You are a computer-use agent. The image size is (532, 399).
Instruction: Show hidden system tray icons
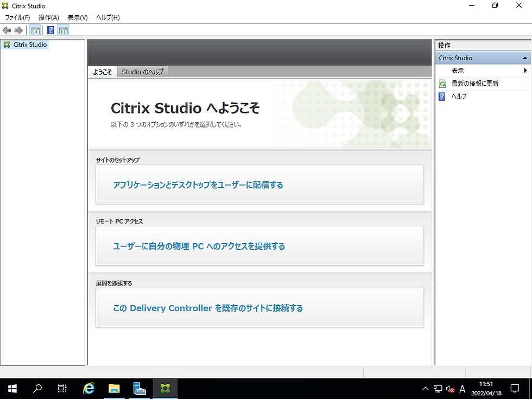tap(425, 389)
